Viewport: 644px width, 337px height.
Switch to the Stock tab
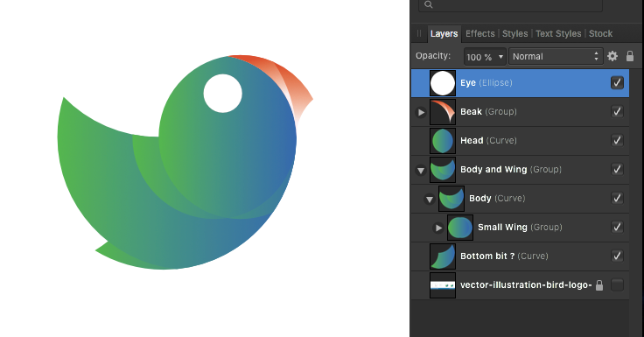click(x=600, y=33)
